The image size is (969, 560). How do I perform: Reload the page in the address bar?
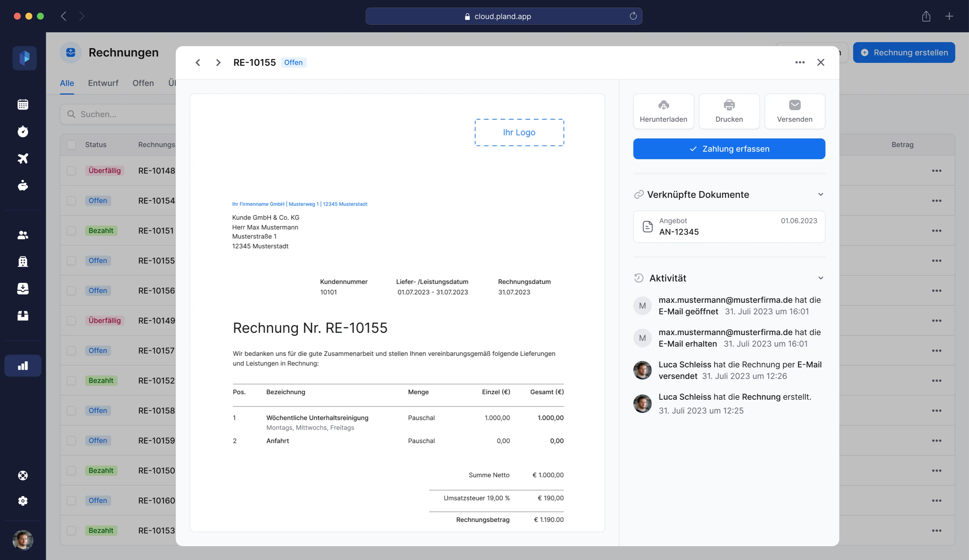[x=633, y=16]
